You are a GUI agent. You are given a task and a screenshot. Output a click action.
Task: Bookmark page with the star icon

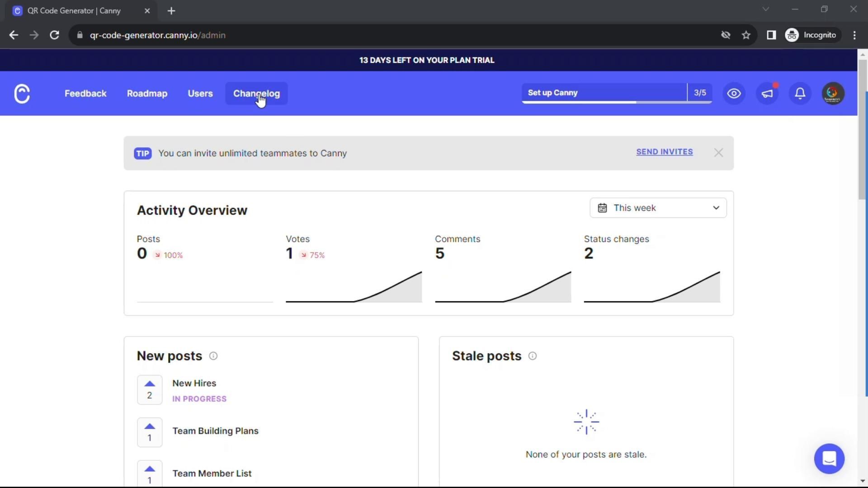pyautogui.click(x=746, y=35)
